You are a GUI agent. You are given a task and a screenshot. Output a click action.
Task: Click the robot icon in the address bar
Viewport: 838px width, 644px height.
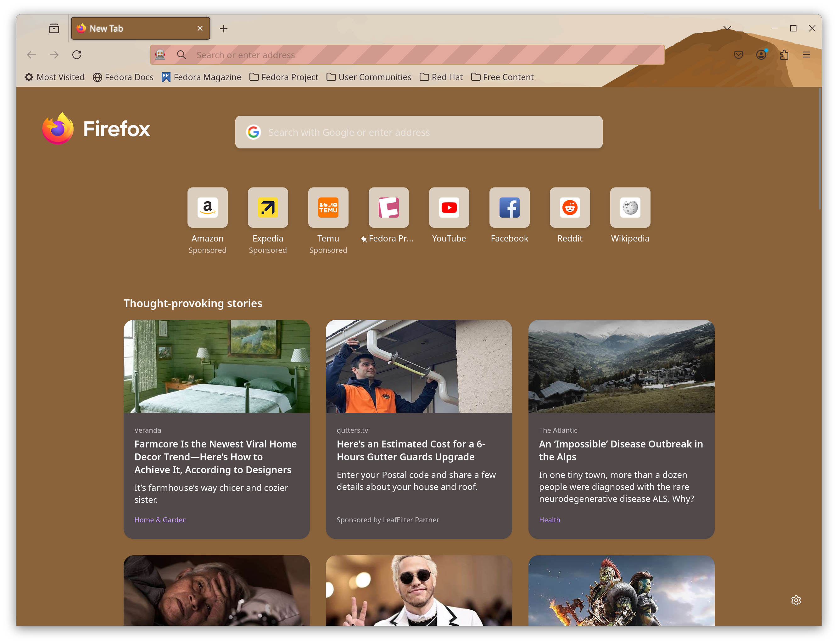[160, 55]
